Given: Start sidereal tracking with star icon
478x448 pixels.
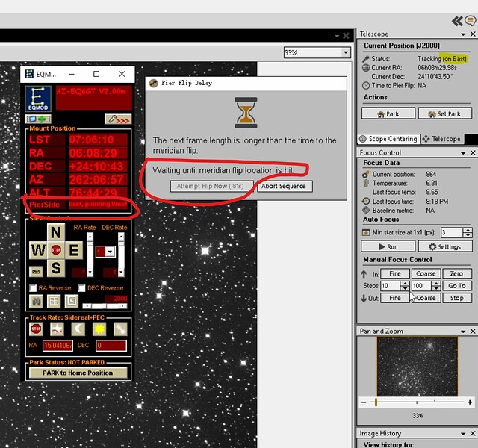Looking at the screenshot, I should point(56,329).
